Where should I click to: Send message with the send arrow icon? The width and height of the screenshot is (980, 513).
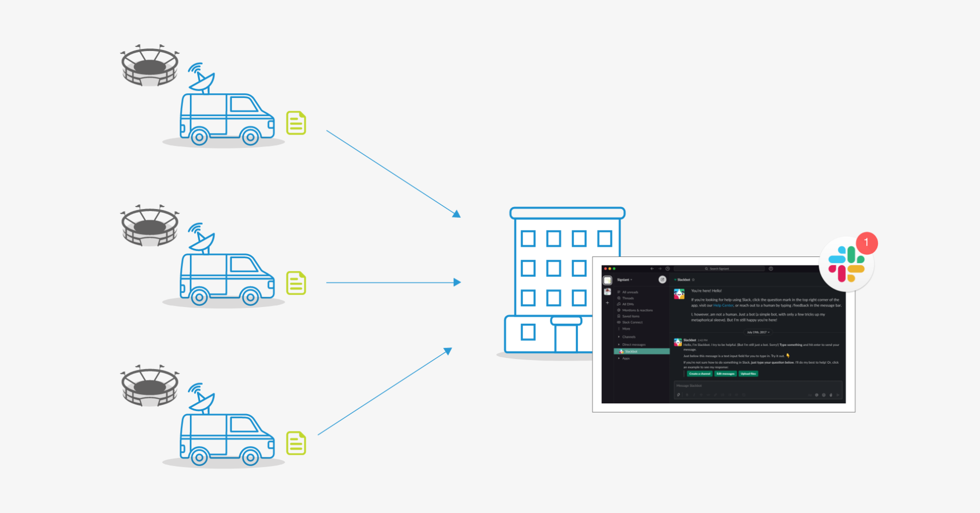pyautogui.click(x=838, y=395)
